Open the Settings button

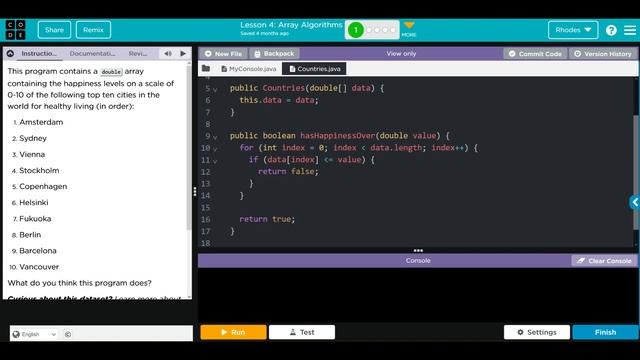tap(537, 332)
